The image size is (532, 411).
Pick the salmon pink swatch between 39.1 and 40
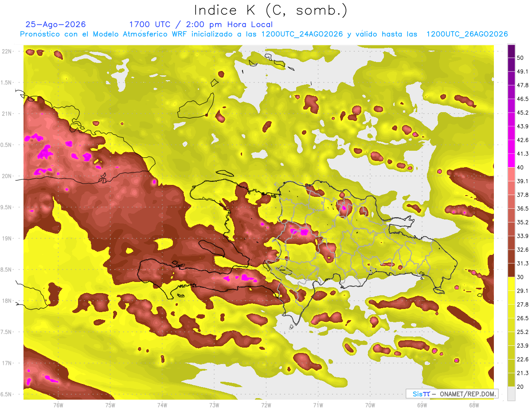click(x=511, y=174)
